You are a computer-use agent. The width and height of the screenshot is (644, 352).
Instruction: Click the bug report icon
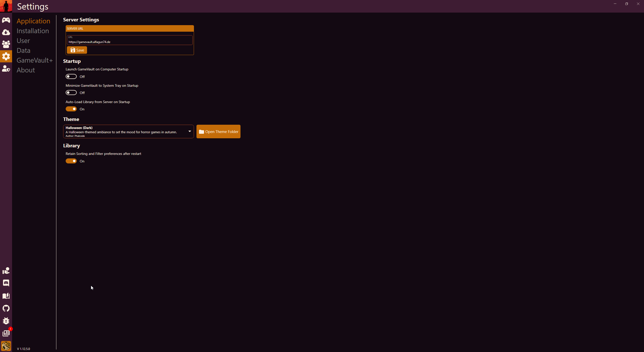(x=6, y=321)
